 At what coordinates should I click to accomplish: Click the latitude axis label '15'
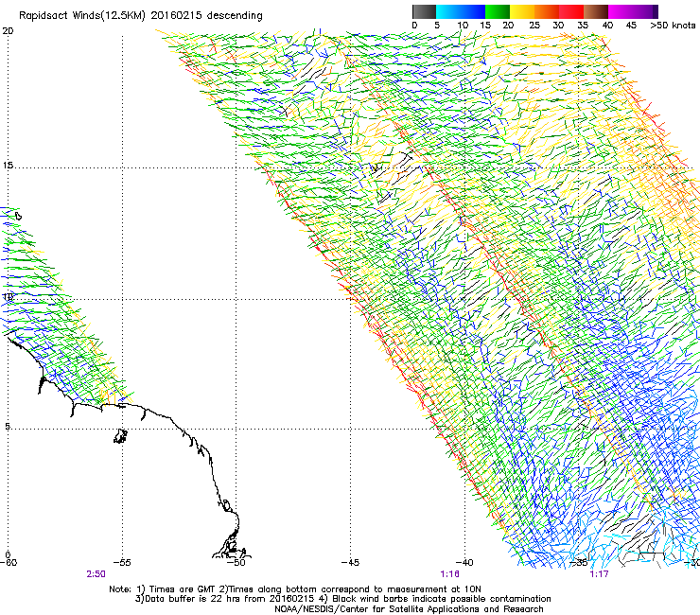pyautogui.click(x=8, y=166)
